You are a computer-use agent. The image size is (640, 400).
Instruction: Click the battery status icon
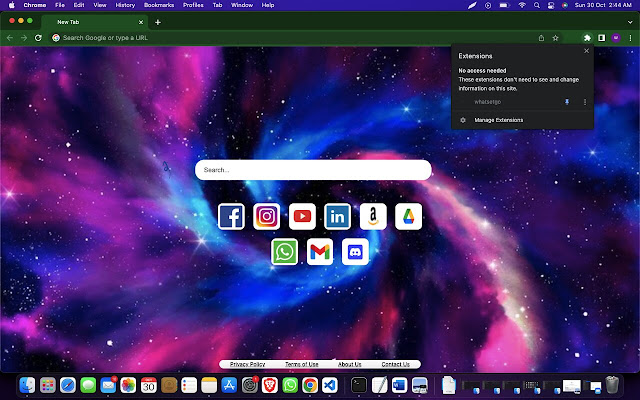(x=504, y=5)
